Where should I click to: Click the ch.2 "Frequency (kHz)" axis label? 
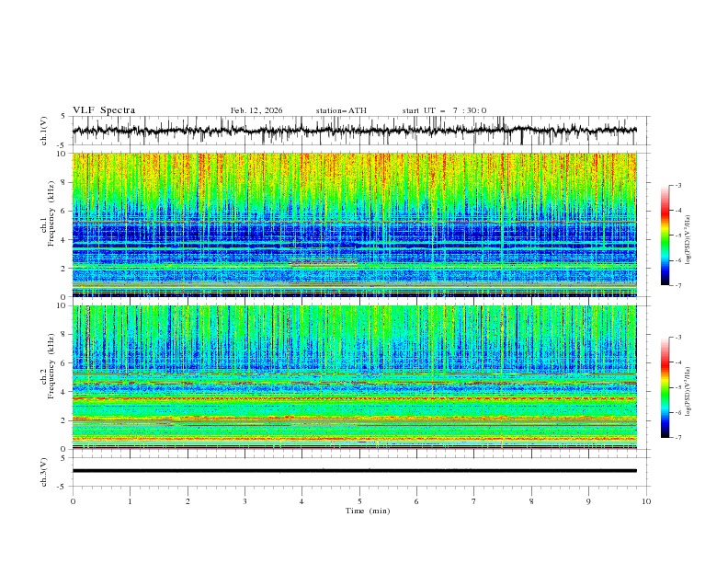pyautogui.click(x=51, y=366)
